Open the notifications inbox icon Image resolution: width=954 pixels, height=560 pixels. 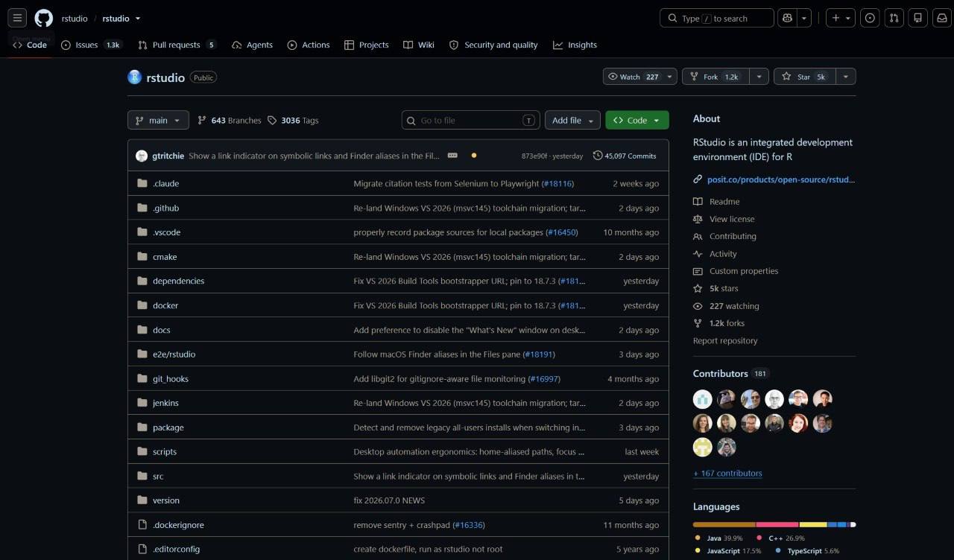coord(942,18)
